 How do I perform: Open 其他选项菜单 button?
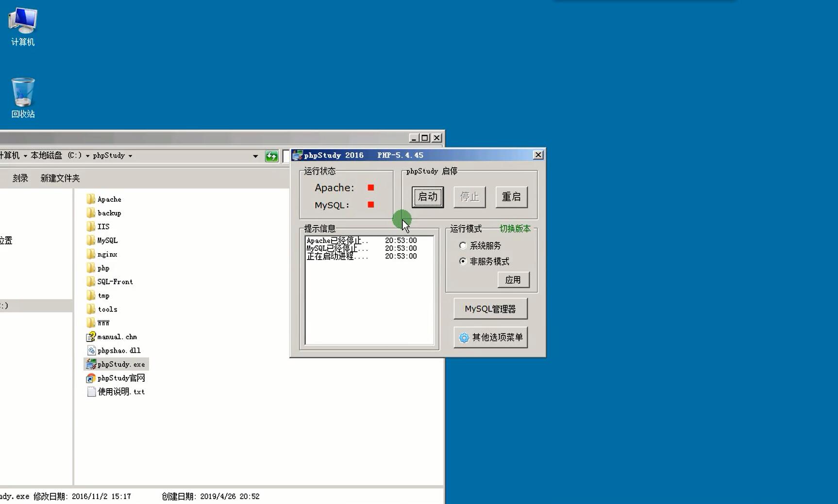[490, 337]
